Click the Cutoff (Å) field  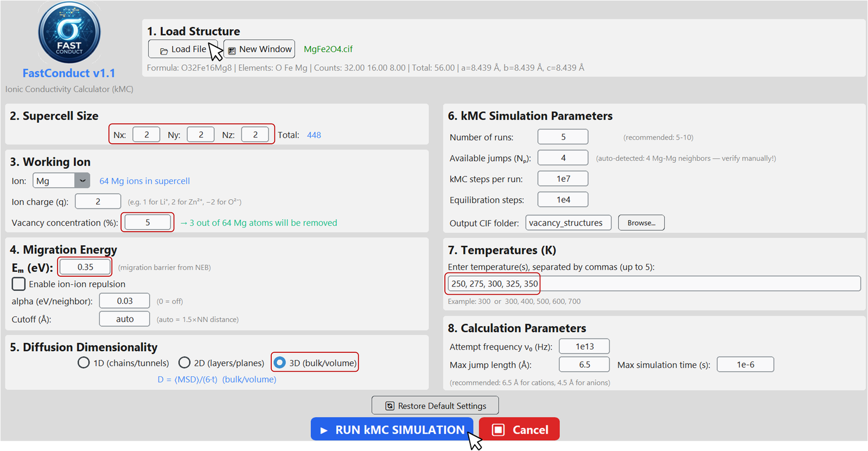click(x=124, y=319)
